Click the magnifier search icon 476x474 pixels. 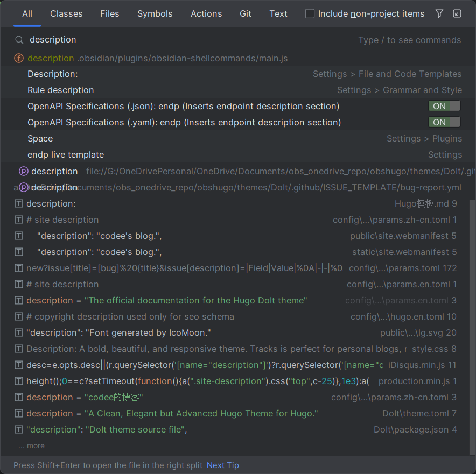19,40
